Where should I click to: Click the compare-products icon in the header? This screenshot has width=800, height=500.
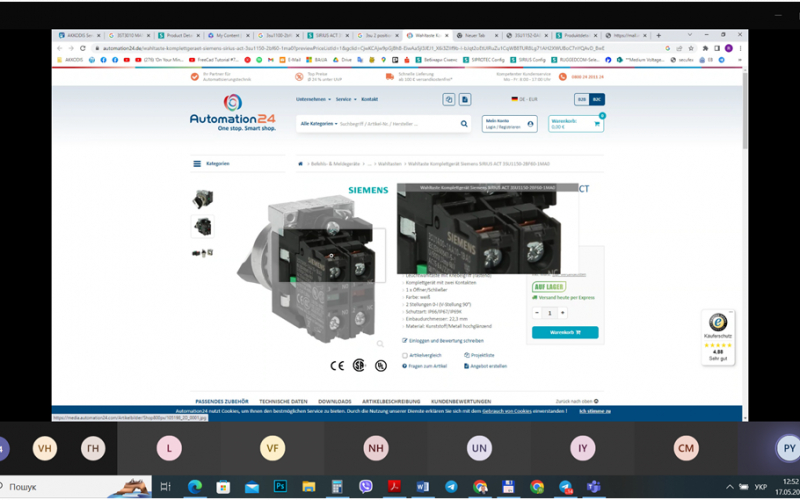click(x=448, y=99)
